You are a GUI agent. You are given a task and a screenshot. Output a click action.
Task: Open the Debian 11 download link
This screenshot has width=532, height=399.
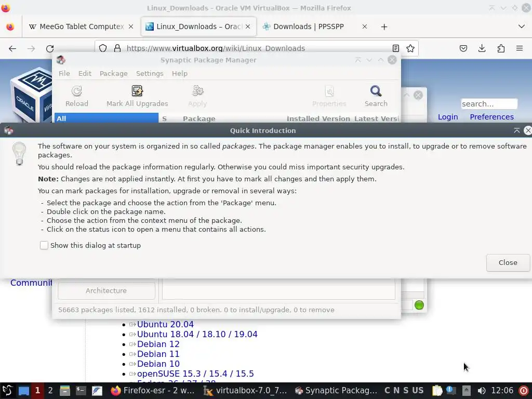pyautogui.click(x=158, y=354)
